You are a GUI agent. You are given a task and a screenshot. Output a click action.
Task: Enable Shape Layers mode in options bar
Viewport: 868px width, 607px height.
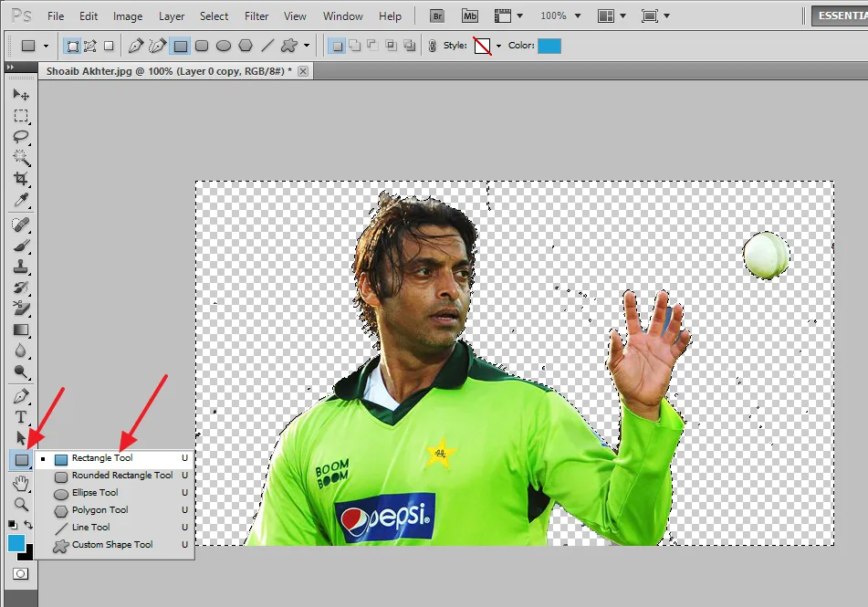coord(72,46)
